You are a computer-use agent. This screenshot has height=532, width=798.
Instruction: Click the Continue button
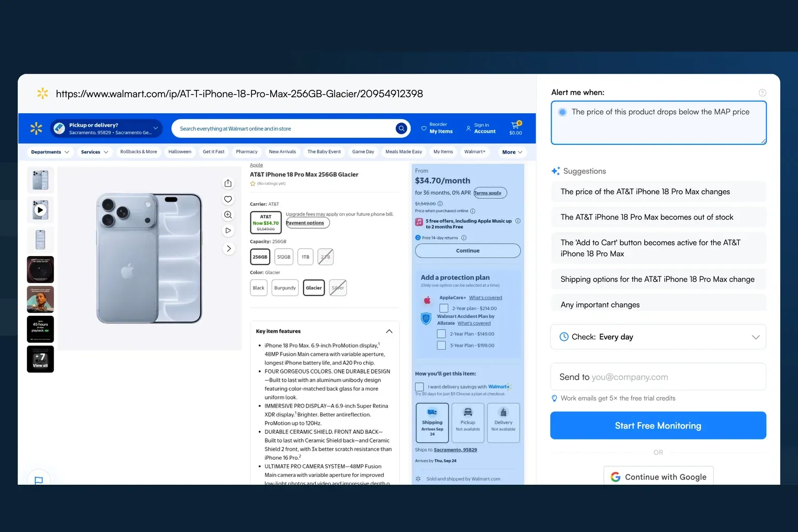[468, 250]
